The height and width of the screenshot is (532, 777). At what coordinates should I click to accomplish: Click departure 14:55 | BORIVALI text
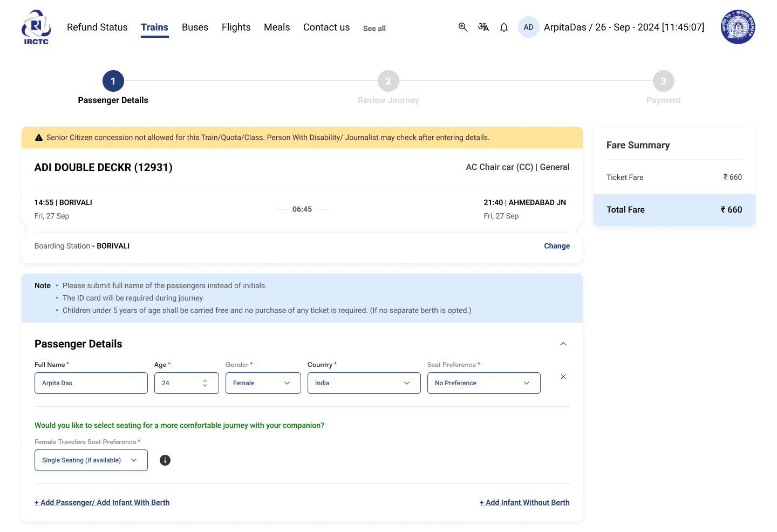[x=63, y=202]
